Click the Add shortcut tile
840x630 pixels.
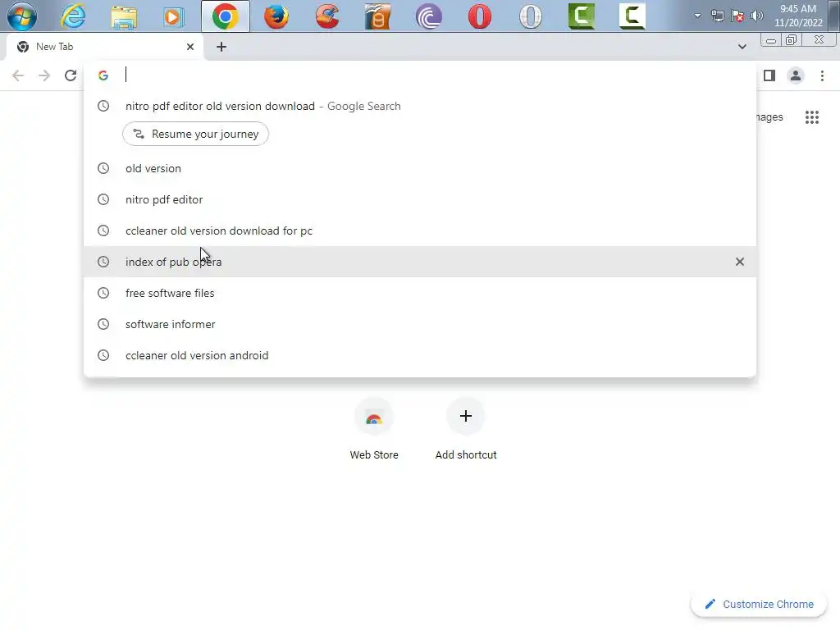(x=466, y=429)
